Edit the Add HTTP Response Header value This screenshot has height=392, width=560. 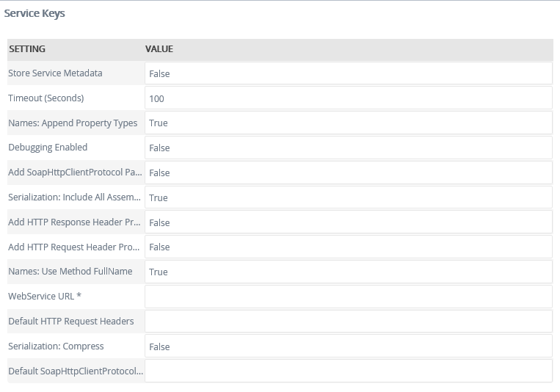pos(348,222)
